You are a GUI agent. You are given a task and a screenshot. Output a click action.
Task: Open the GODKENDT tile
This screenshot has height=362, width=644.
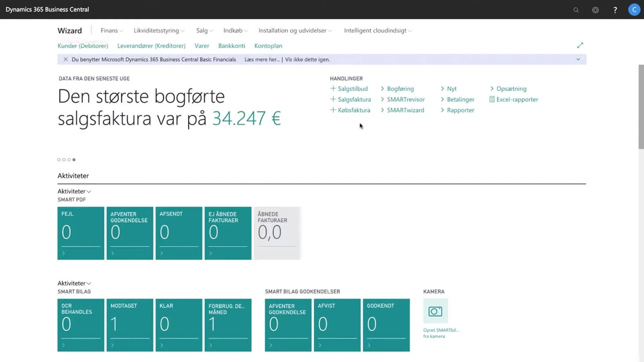point(386,325)
